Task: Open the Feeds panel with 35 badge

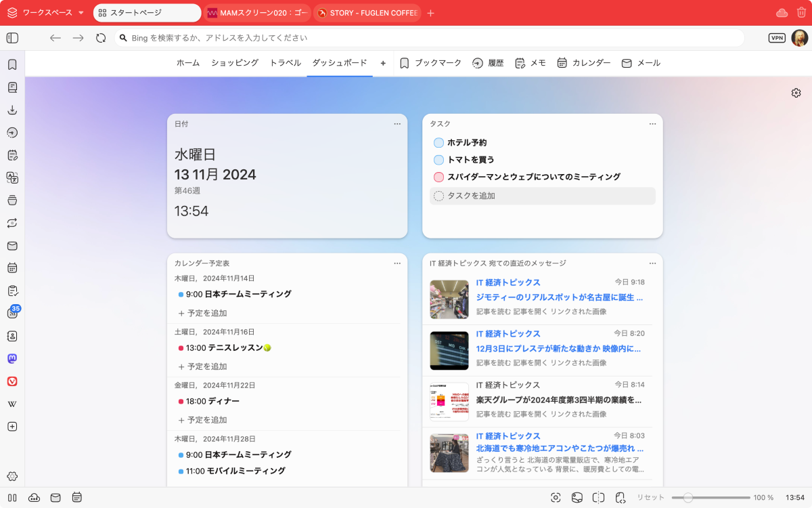Action: [12, 313]
